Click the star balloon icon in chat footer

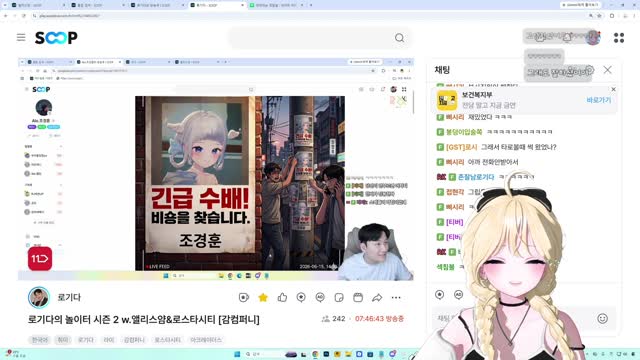440,294
